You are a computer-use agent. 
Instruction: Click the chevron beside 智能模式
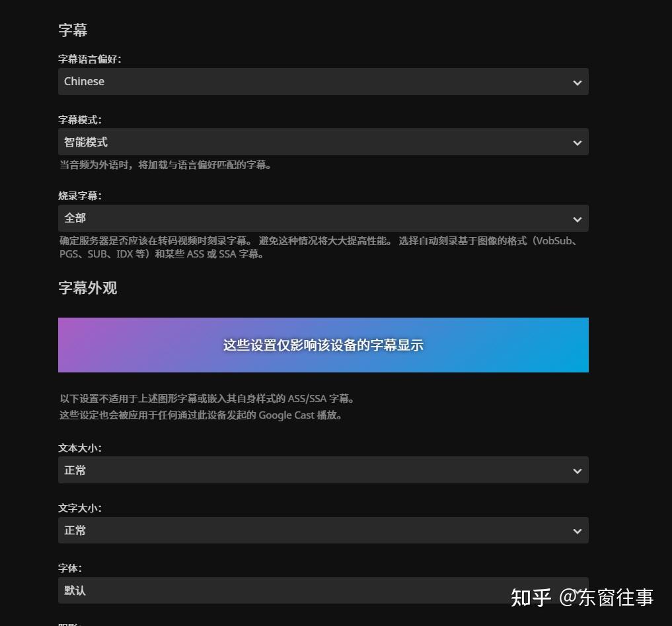pos(576,141)
